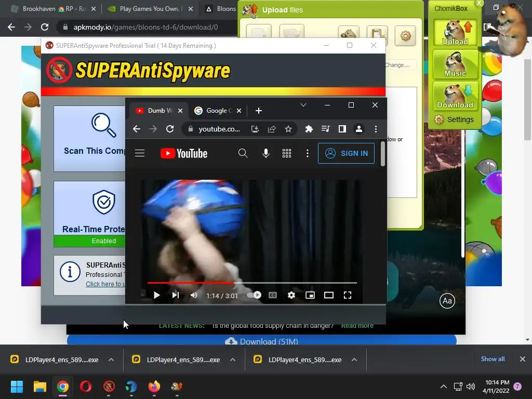532x399 pixels.
Task: Open the ChomikBox Download section
Action: tap(455, 96)
